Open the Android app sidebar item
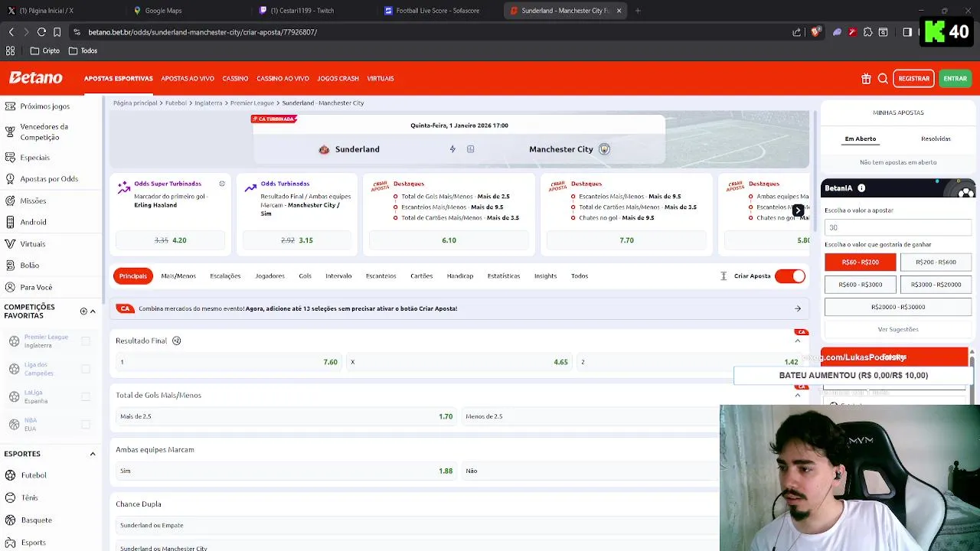Screen dimensions: 980x551 (33, 222)
